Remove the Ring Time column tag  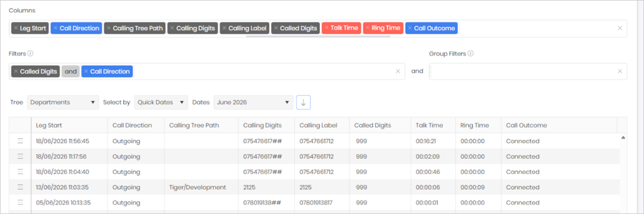click(x=367, y=28)
